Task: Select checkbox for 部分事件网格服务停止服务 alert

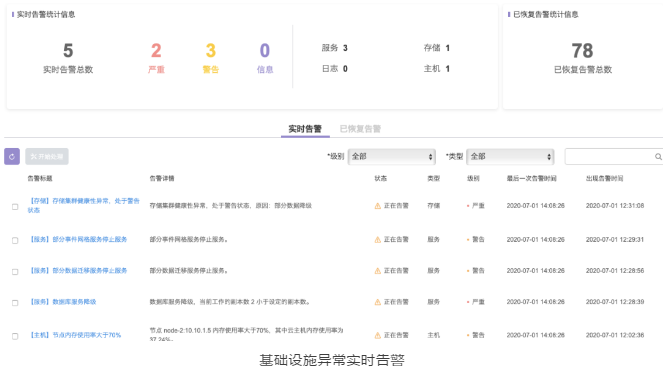Action: tap(15, 240)
